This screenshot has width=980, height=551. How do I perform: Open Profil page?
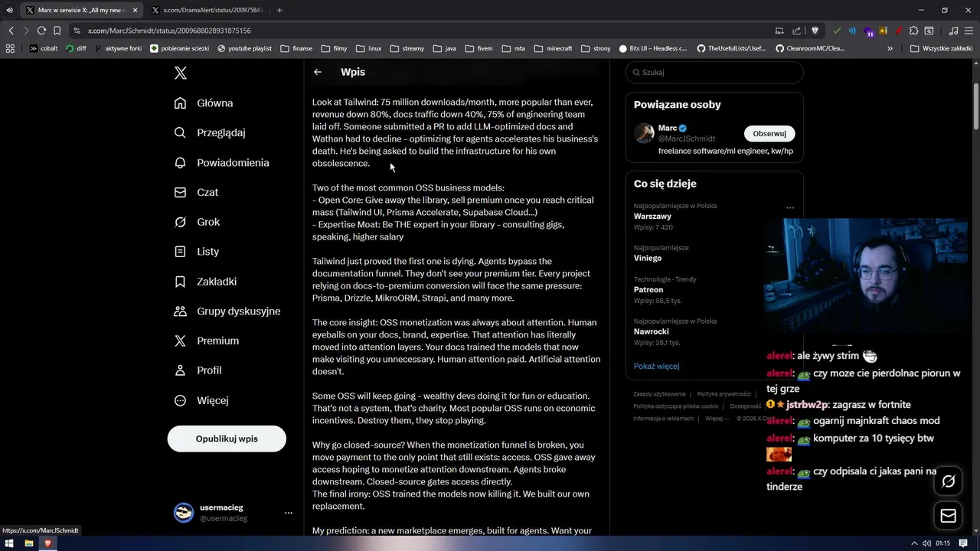[x=198, y=370]
